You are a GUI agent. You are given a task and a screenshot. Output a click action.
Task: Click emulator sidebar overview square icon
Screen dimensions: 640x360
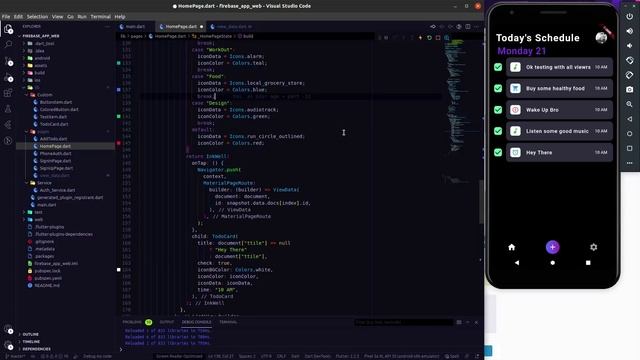(x=630, y=148)
